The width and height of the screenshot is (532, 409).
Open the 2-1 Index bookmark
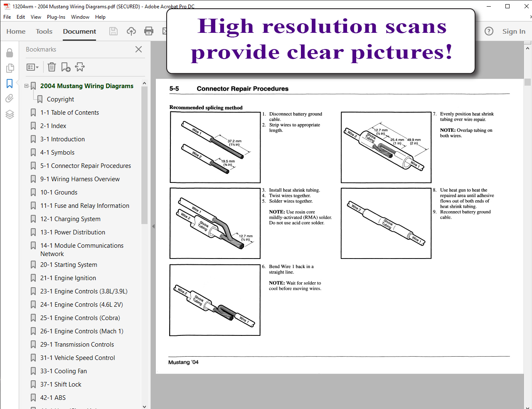click(53, 126)
